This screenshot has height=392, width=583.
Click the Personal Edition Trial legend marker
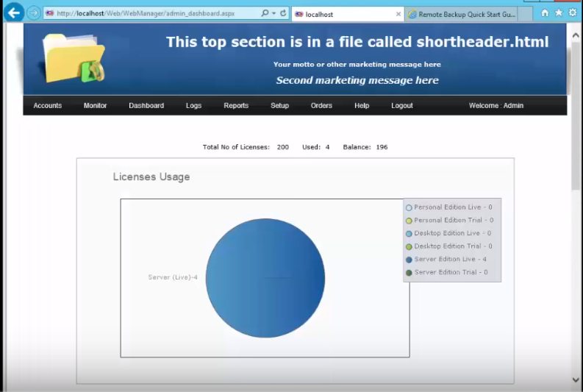point(409,221)
